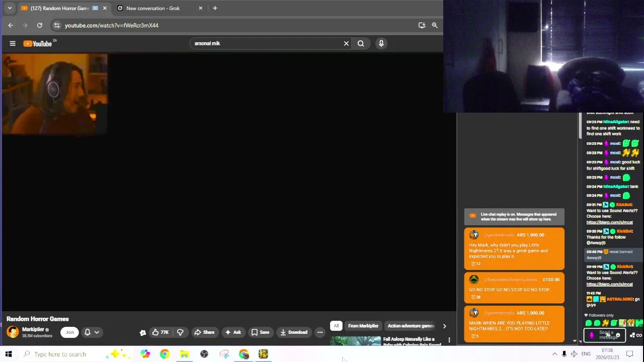Ask about this video
644x362 pixels.
[x=232, y=332]
